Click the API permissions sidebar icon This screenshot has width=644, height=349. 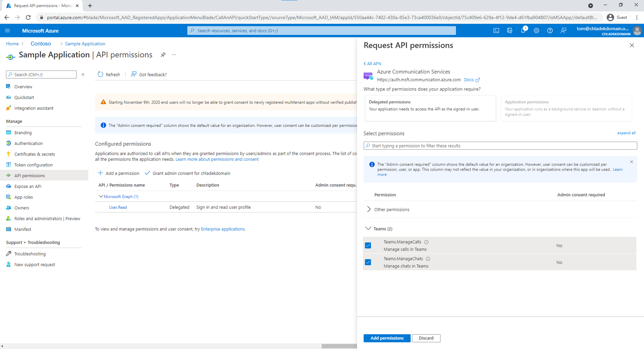[x=8, y=175]
